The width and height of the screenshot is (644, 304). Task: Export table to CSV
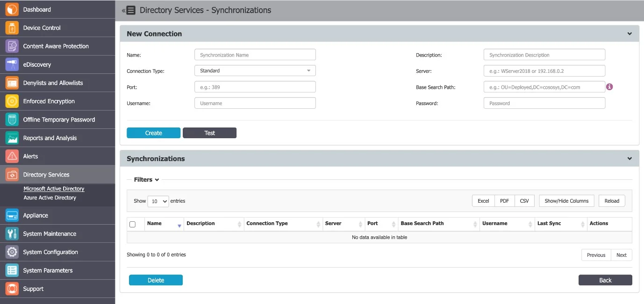tap(524, 201)
